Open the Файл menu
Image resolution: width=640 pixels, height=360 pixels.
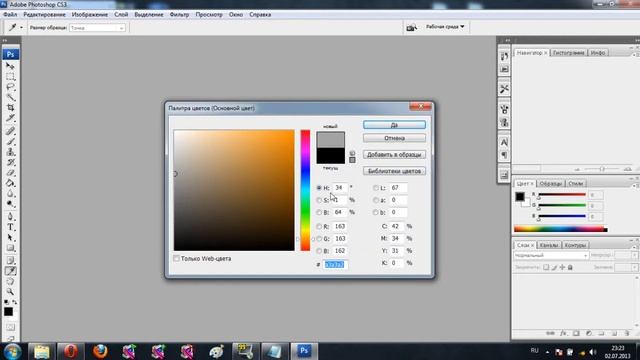10,14
